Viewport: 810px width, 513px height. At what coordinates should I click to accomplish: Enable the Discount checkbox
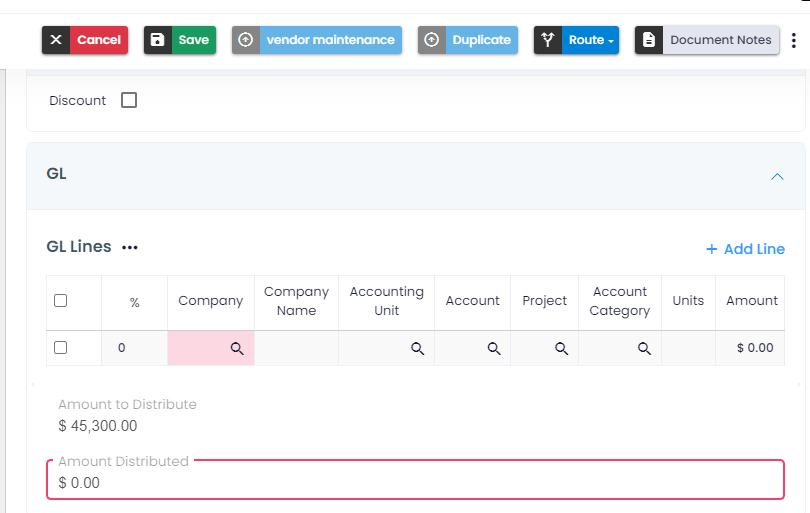tap(129, 100)
